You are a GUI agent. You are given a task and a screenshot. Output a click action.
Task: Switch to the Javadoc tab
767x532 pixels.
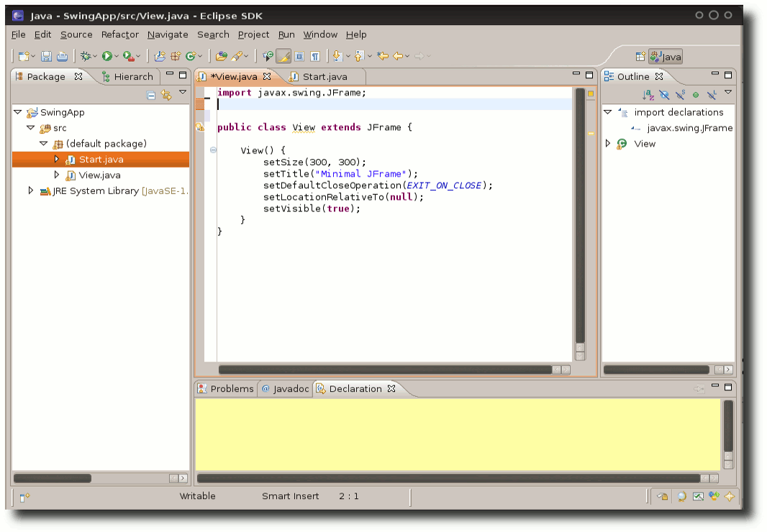click(285, 389)
